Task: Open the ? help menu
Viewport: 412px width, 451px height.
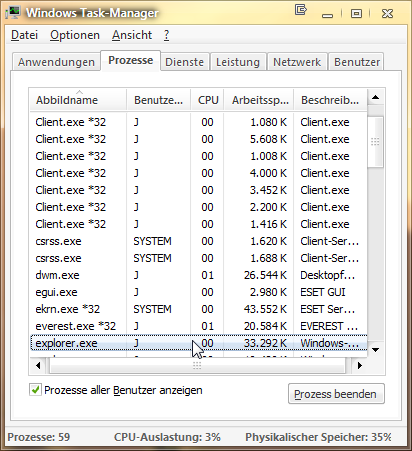Action: coord(166,35)
